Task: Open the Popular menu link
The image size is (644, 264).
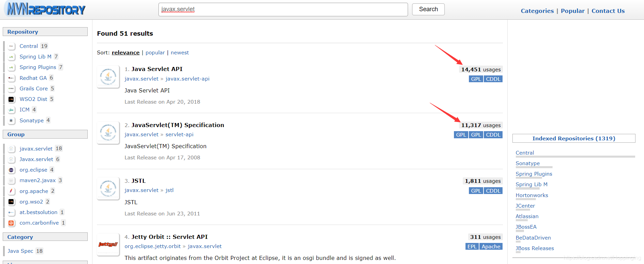Action: pyautogui.click(x=573, y=11)
